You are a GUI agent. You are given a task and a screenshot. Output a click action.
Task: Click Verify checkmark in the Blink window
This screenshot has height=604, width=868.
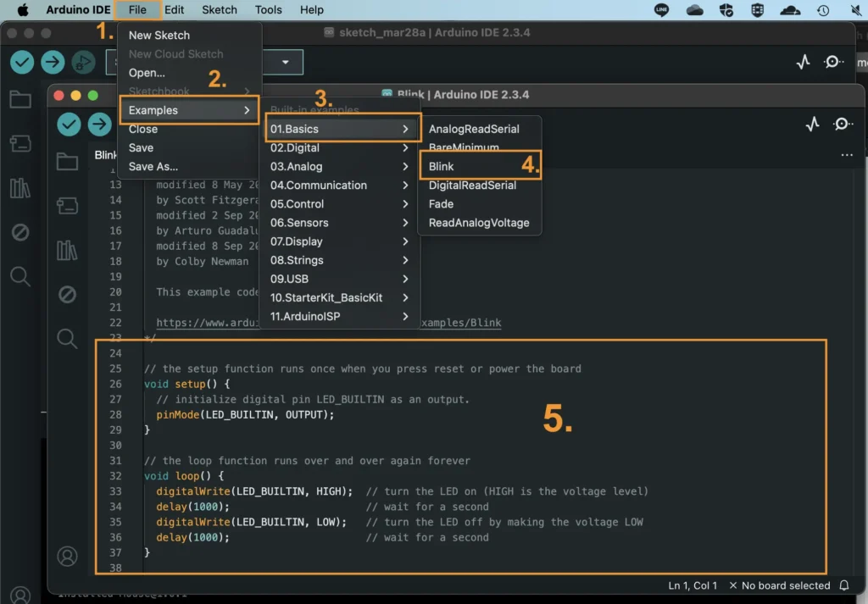(69, 125)
